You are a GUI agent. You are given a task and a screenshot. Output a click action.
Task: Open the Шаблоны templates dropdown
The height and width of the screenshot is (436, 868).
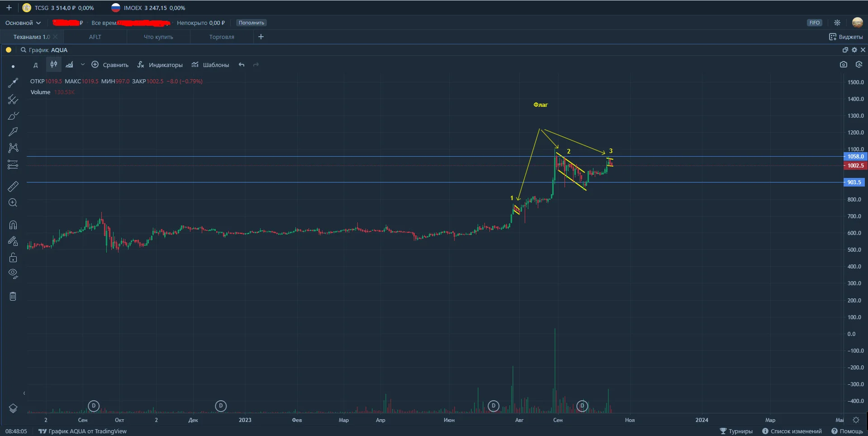coord(210,65)
